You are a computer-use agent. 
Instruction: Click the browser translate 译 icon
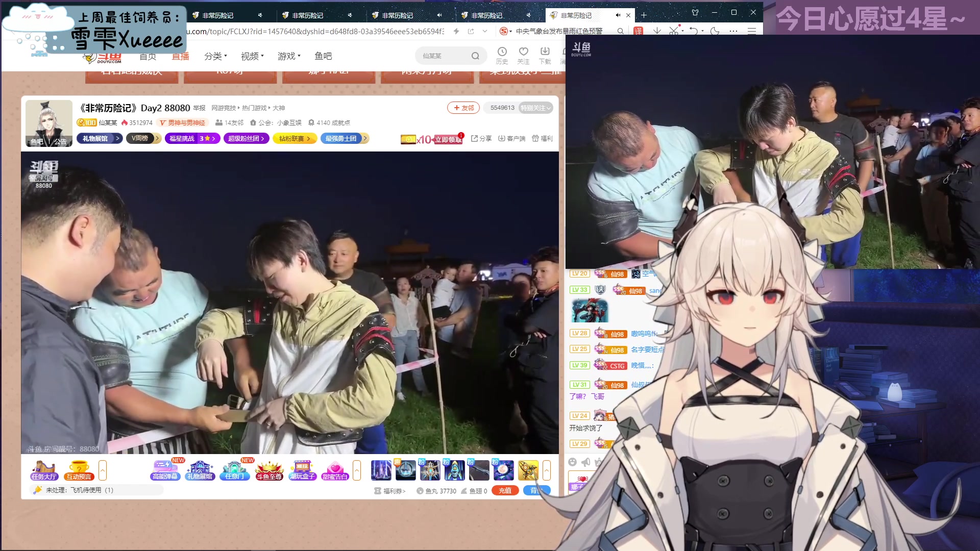tap(638, 31)
